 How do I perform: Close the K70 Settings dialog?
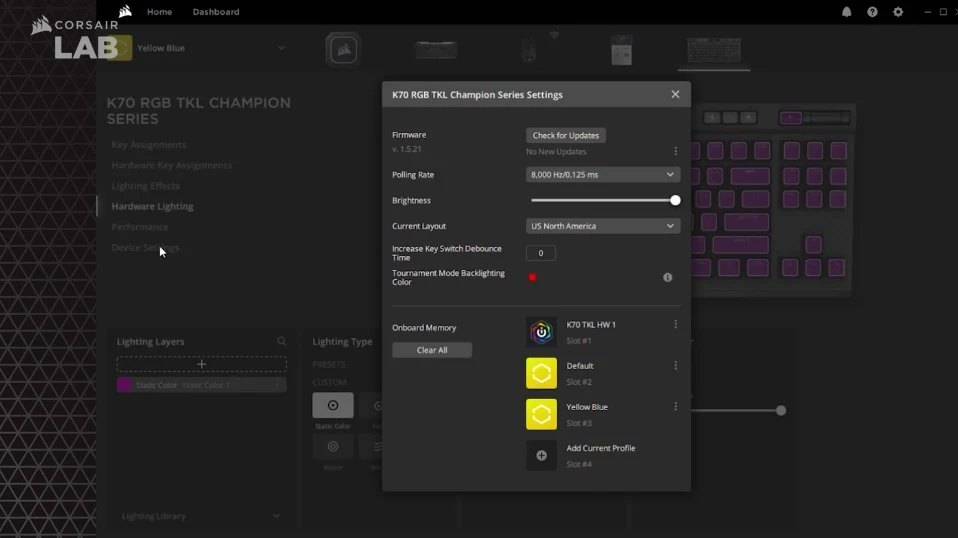tap(675, 94)
